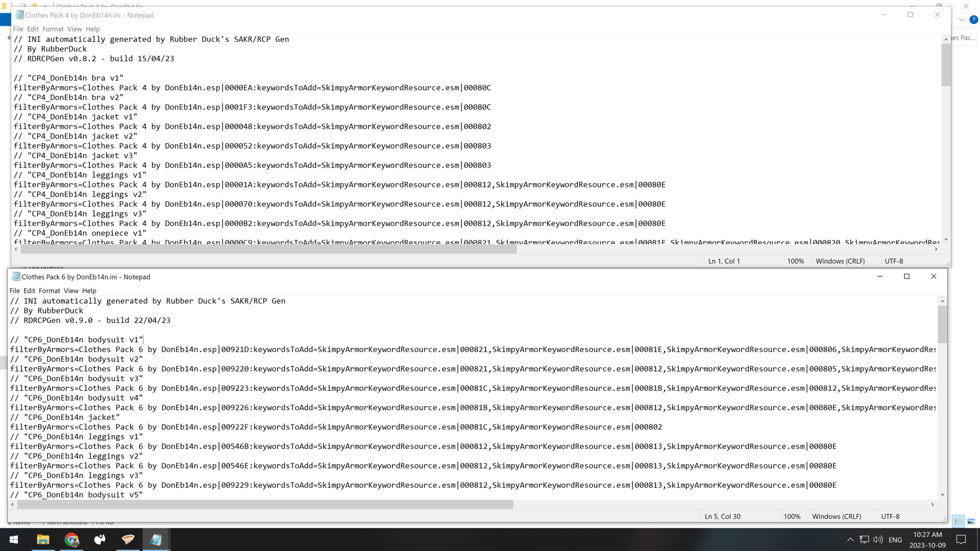Switch to Notepad via taskbar icon
980x551 pixels.
click(x=156, y=539)
